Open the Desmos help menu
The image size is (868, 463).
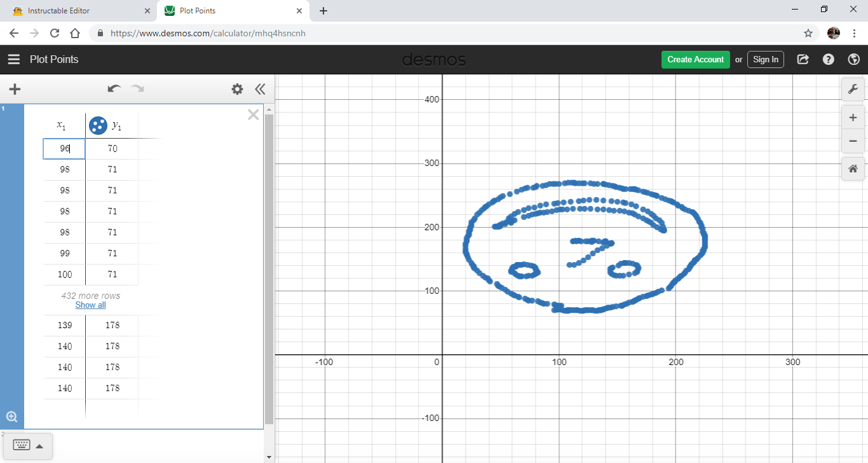pyautogui.click(x=828, y=59)
